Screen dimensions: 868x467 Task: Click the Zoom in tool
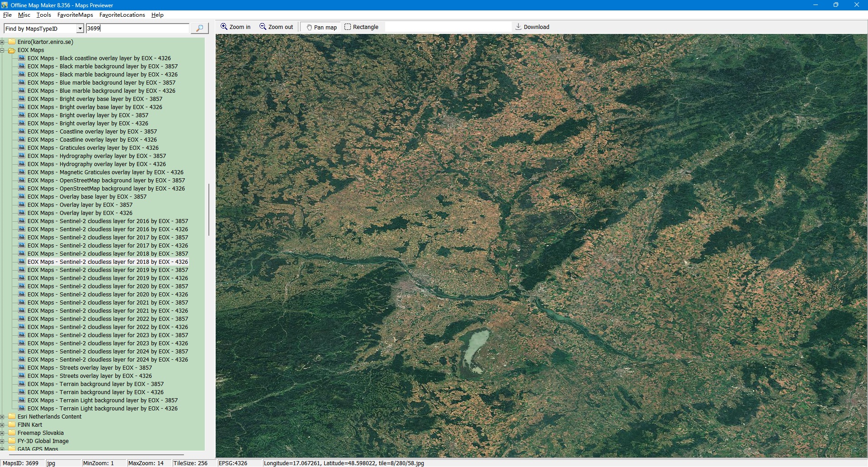pos(236,27)
